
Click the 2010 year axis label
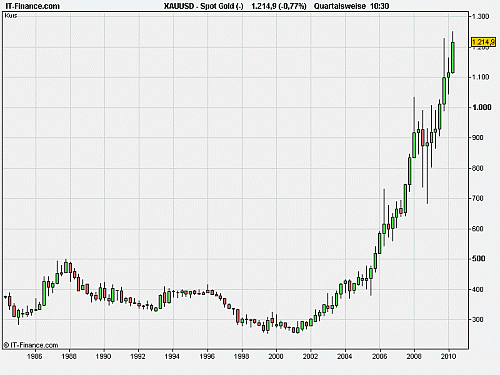point(448,356)
